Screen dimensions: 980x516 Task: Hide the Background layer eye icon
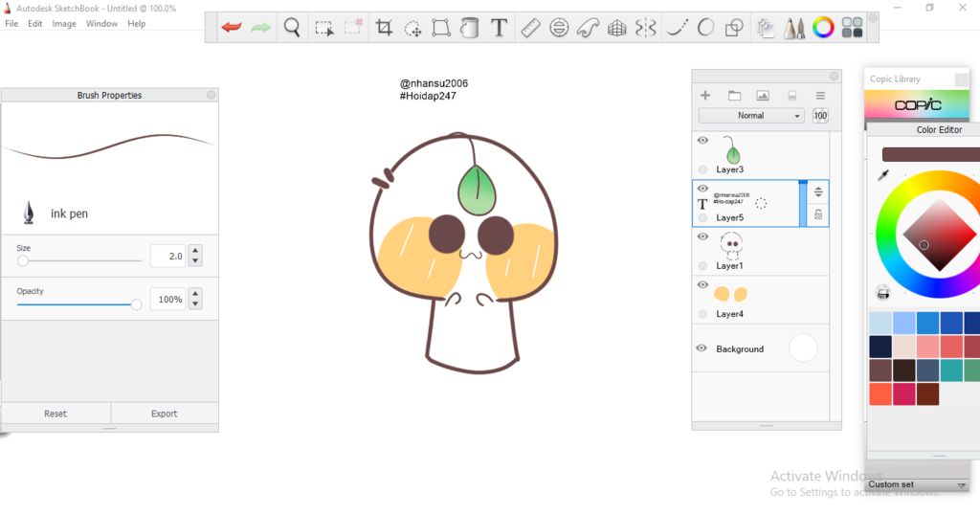pos(702,348)
